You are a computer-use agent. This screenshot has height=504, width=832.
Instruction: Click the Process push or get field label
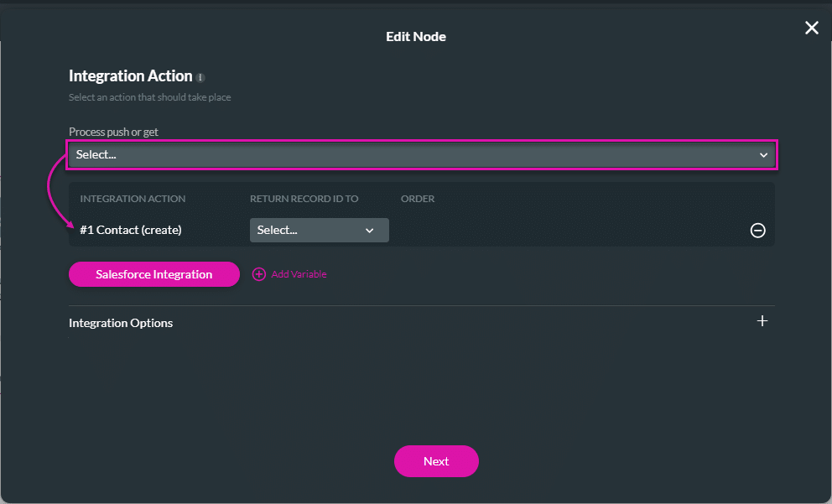(113, 132)
